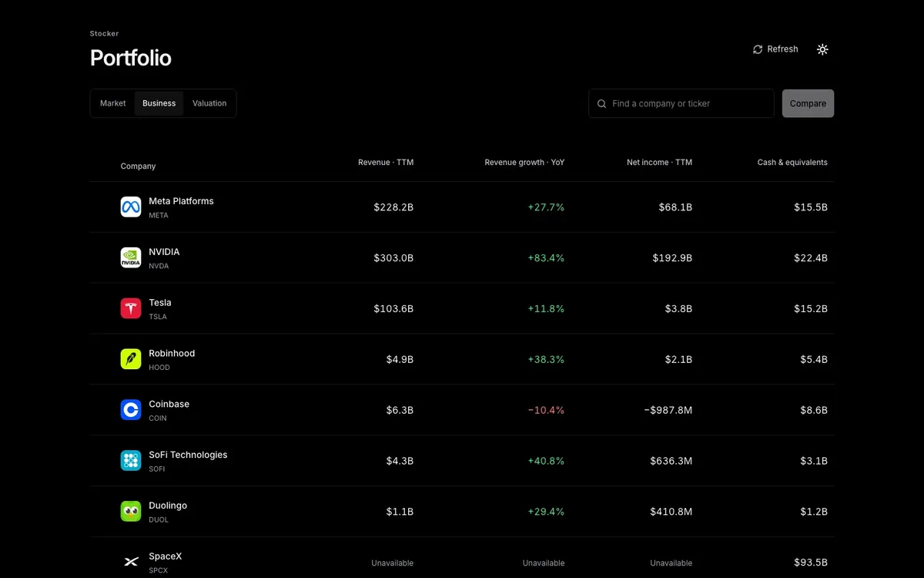Click the search magnifier icon
Image resolution: width=924 pixels, height=578 pixels.
tap(602, 103)
